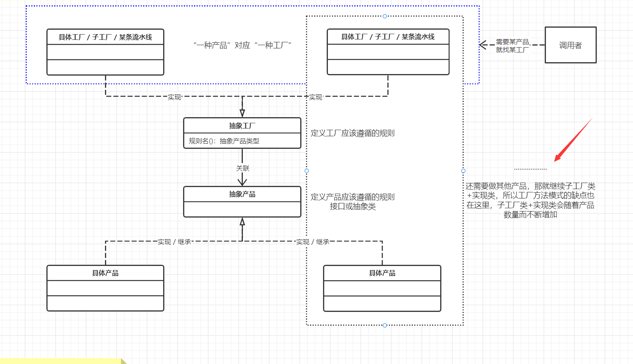This screenshot has height=364, width=633.
Task: Click the 还需要做其他产品 description paragraph
Action: pos(530,201)
